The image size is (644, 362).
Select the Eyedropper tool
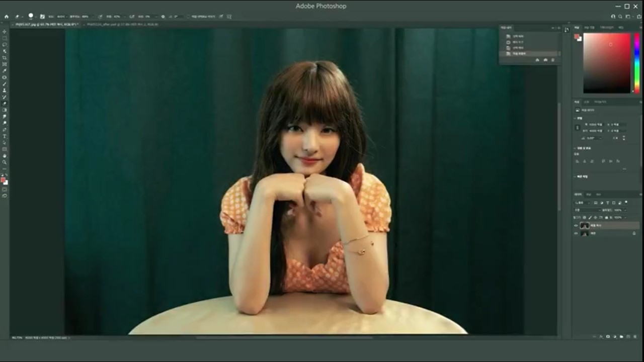[x=5, y=69]
